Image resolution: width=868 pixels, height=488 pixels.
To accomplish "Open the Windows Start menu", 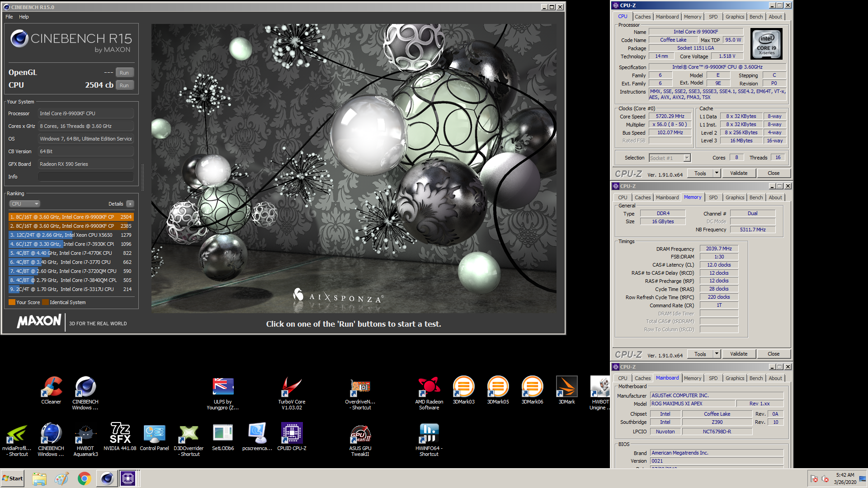I will [13, 479].
